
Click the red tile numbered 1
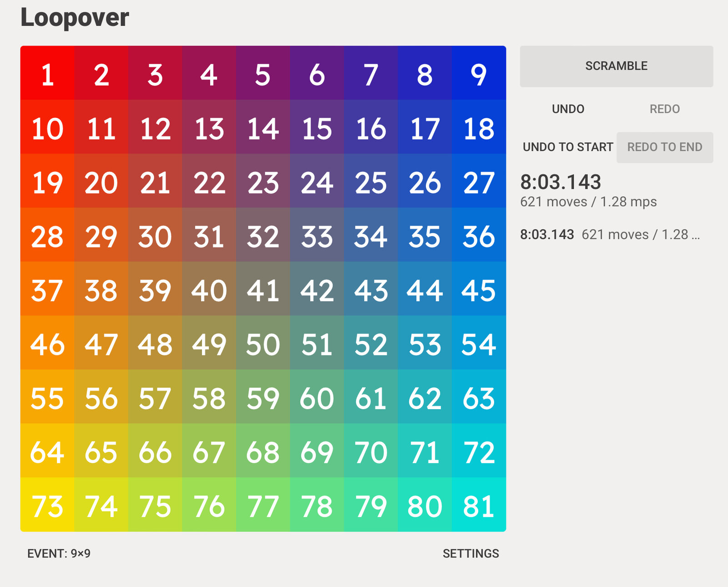click(x=47, y=73)
